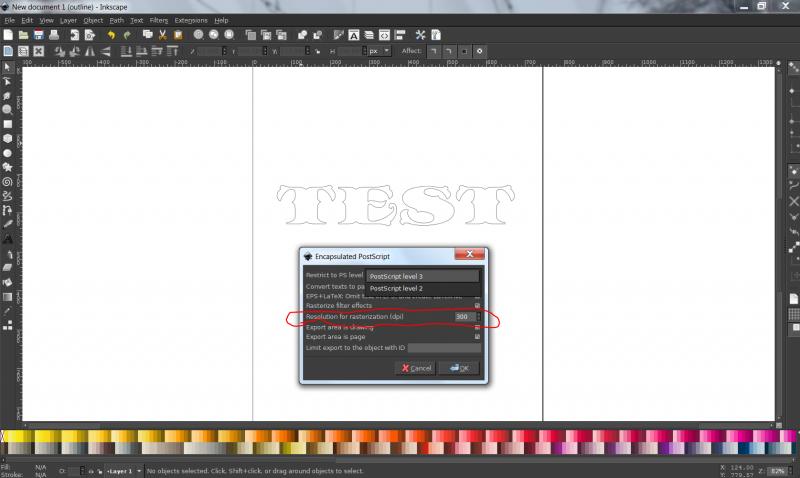Click the Print icon

click(x=54, y=35)
